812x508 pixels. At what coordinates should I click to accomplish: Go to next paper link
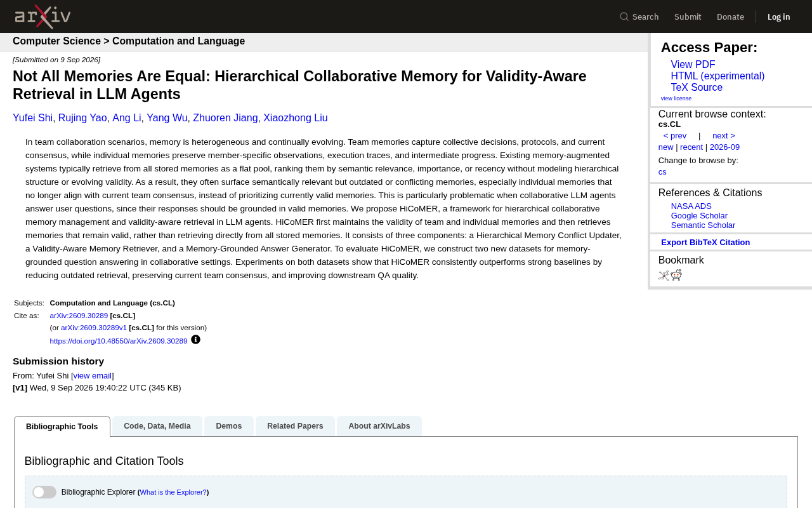(724, 136)
